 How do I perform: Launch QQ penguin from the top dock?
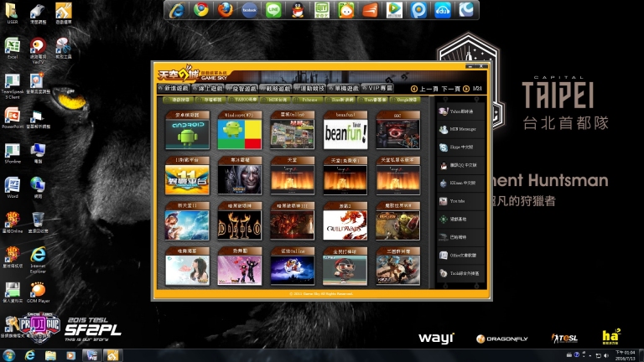[x=298, y=10]
